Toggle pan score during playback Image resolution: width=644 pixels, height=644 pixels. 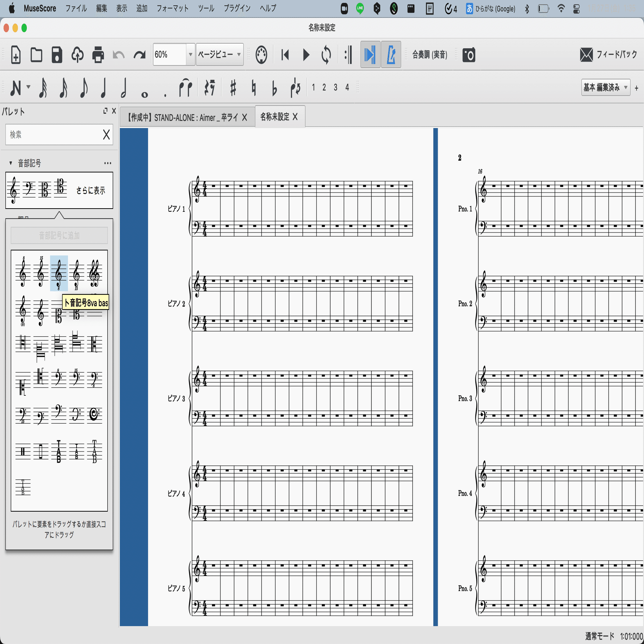pos(370,55)
